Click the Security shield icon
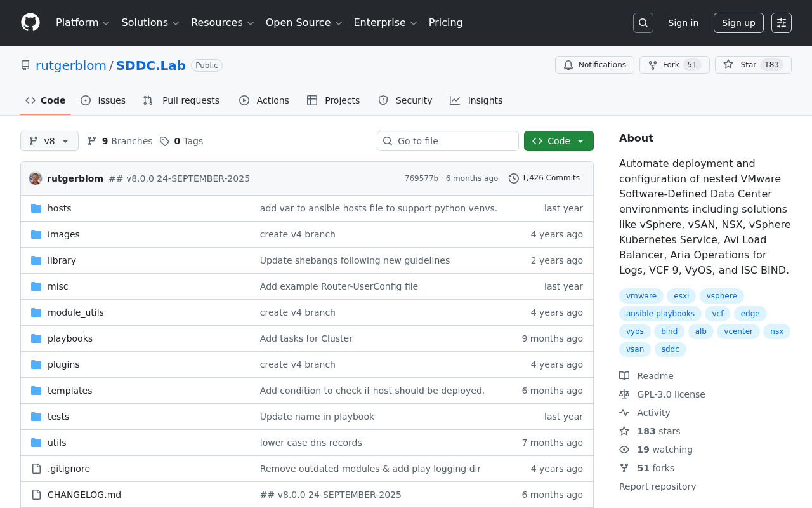 coord(383,100)
